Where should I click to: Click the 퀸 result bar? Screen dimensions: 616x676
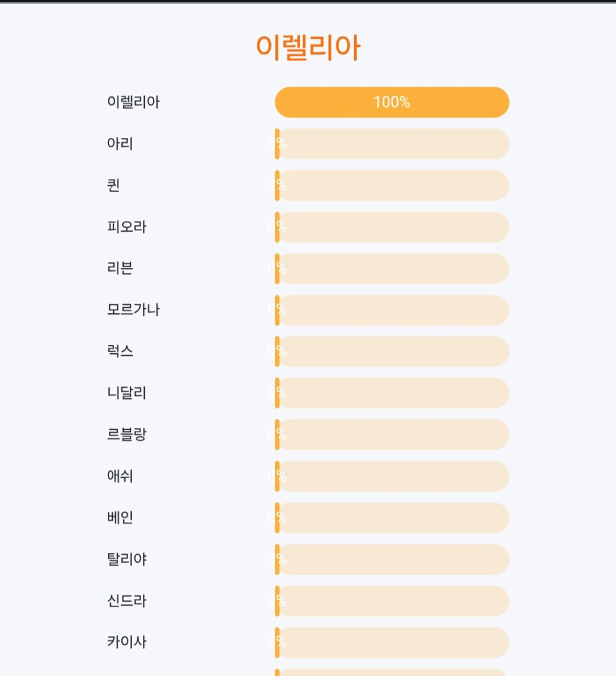click(x=392, y=185)
